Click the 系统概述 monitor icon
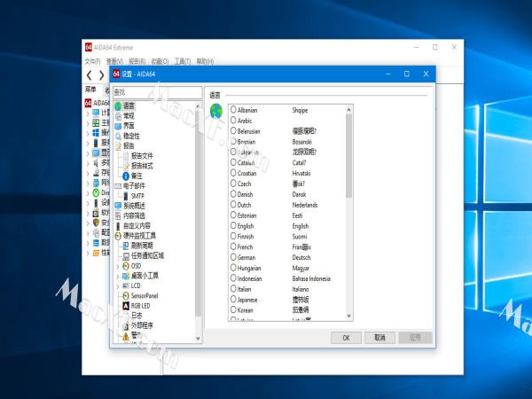 tap(118, 206)
